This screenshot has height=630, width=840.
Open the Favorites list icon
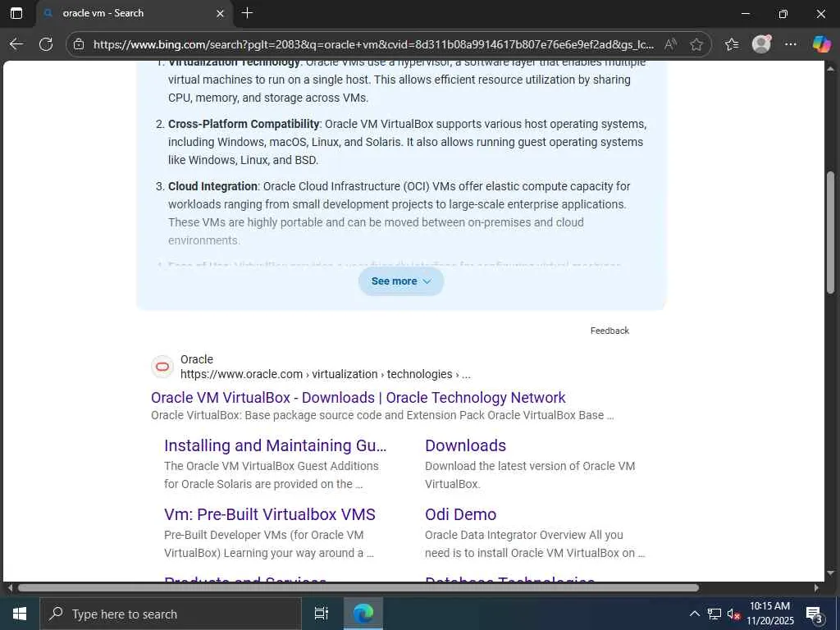point(732,44)
